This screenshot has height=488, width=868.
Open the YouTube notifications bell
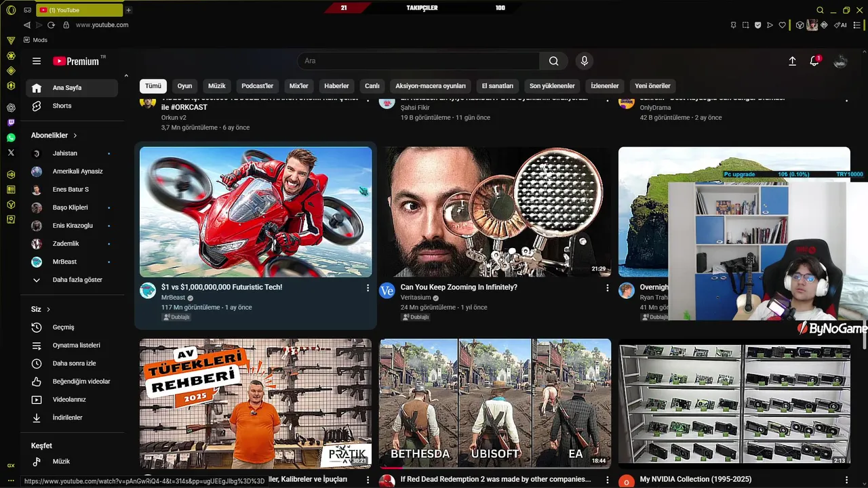814,61
